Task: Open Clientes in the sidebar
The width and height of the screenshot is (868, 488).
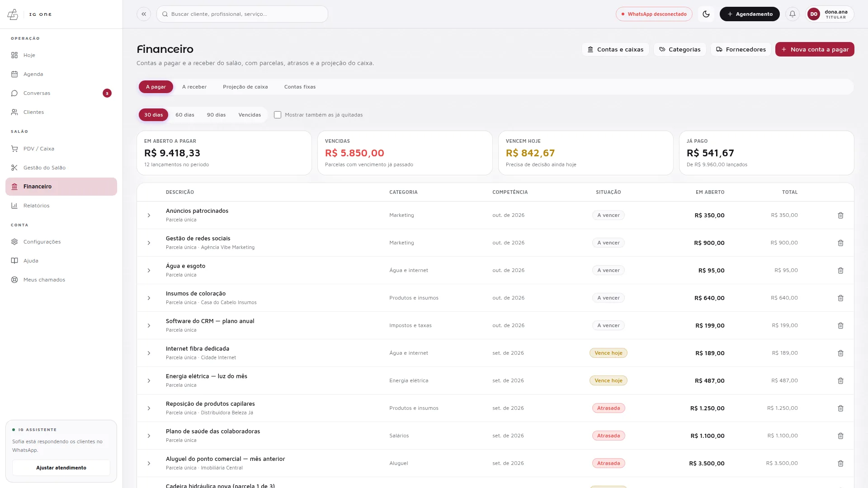Action: tap(61, 112)
